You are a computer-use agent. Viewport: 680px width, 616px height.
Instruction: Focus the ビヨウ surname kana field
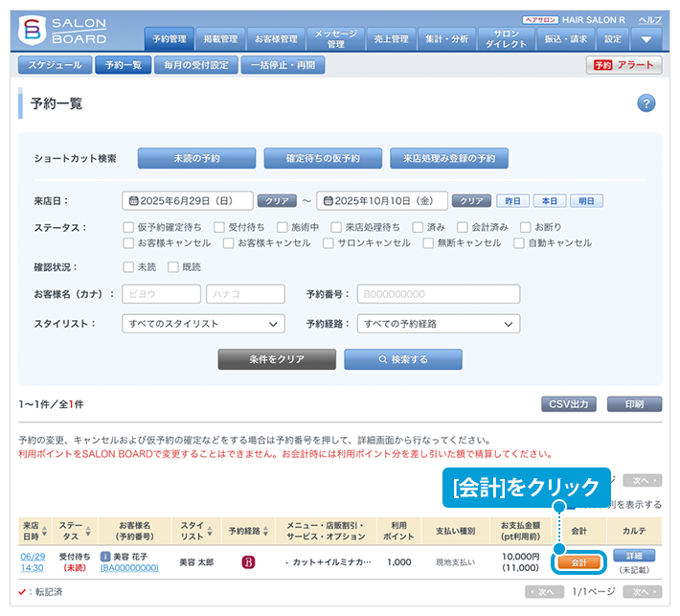pos(161,294)
